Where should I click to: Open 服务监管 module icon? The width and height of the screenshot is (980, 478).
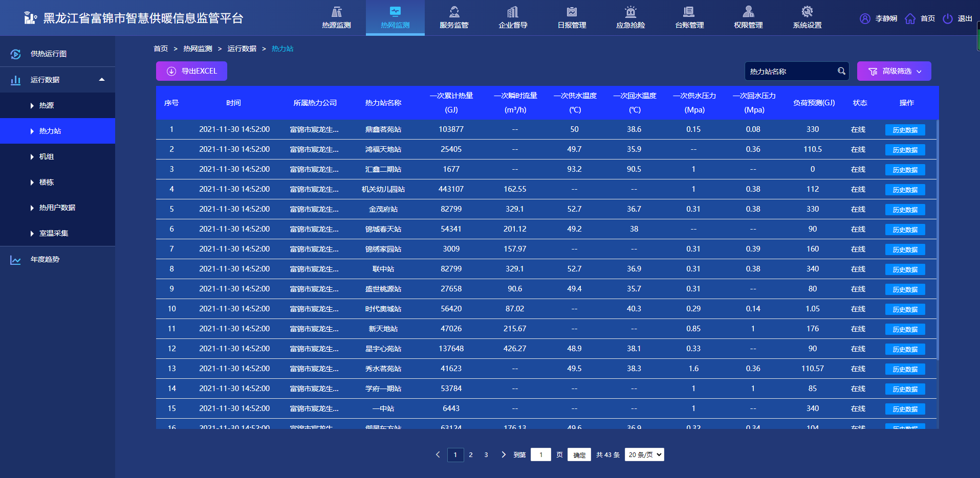coord(454,12)
